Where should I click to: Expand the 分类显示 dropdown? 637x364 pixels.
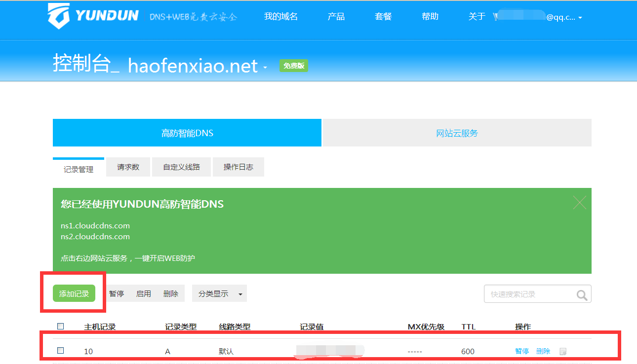click(219, 293)
